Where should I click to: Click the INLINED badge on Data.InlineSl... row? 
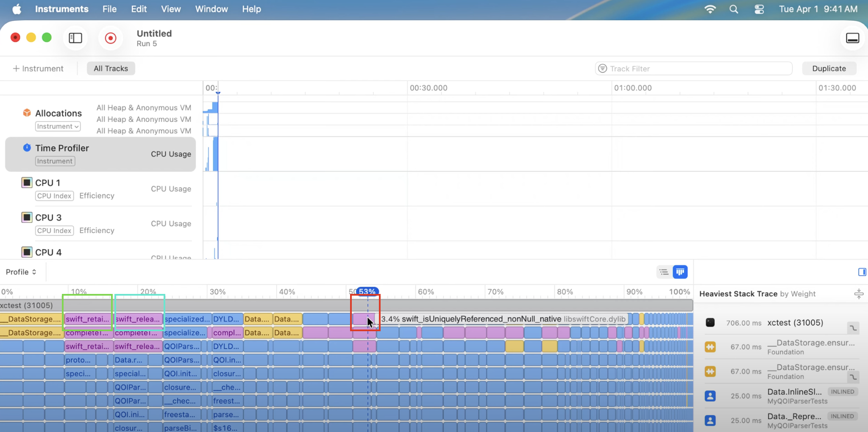tap(843, 392)
